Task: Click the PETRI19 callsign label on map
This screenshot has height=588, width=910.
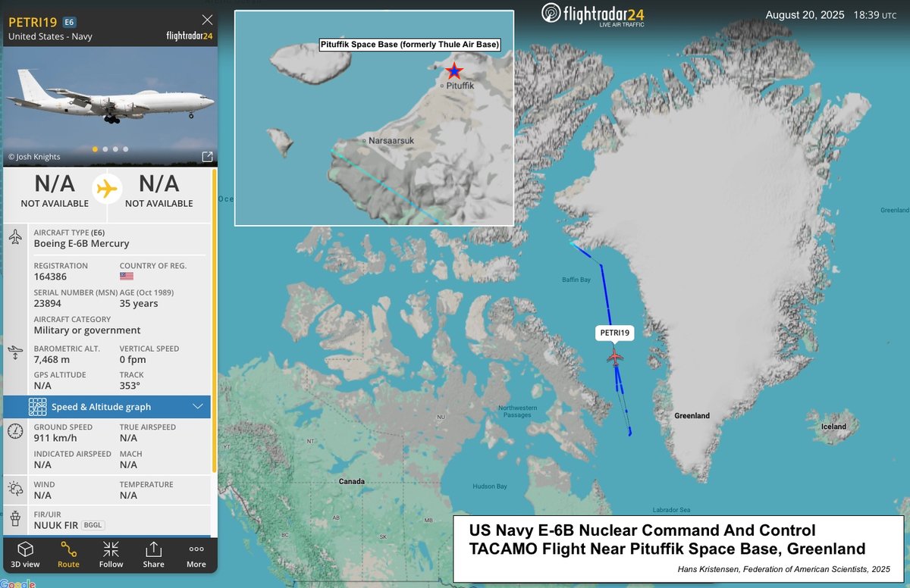Action: tap(615, 333)
